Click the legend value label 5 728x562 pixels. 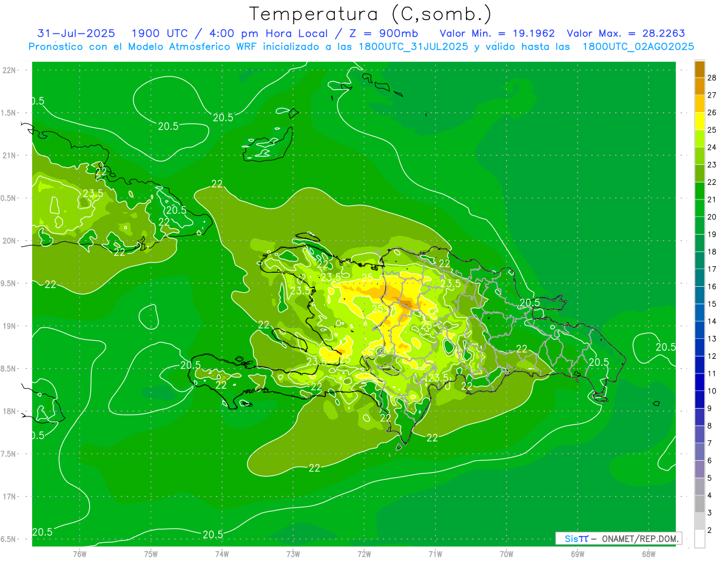tap(710, 478)
